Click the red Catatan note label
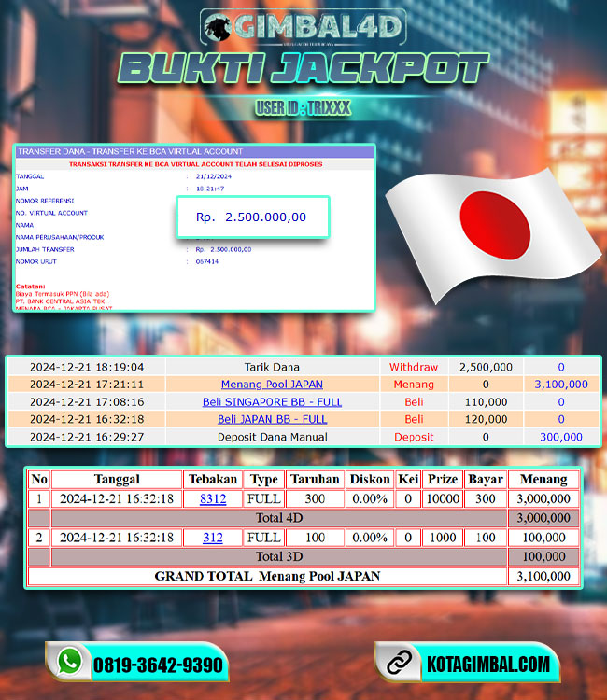 point(31,287)
